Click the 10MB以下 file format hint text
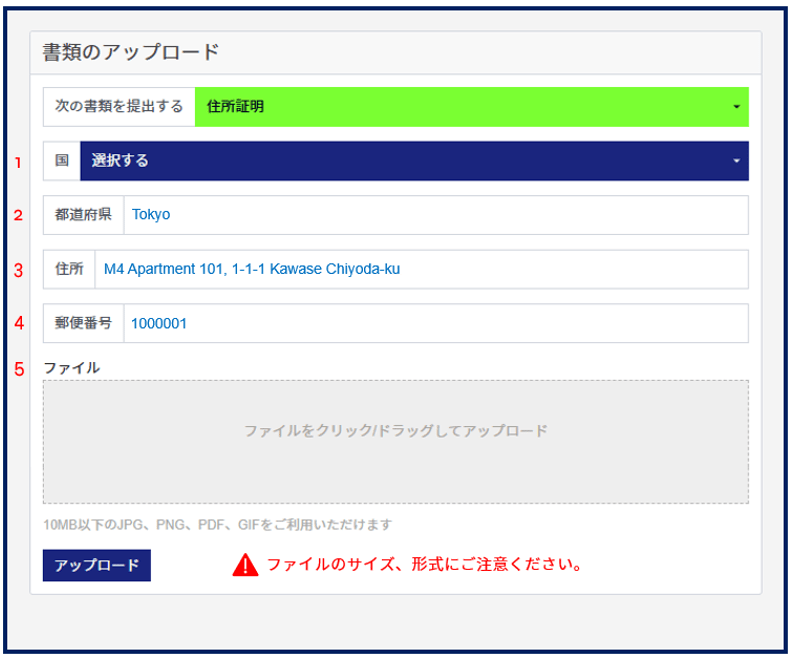 tap(217, 524)
